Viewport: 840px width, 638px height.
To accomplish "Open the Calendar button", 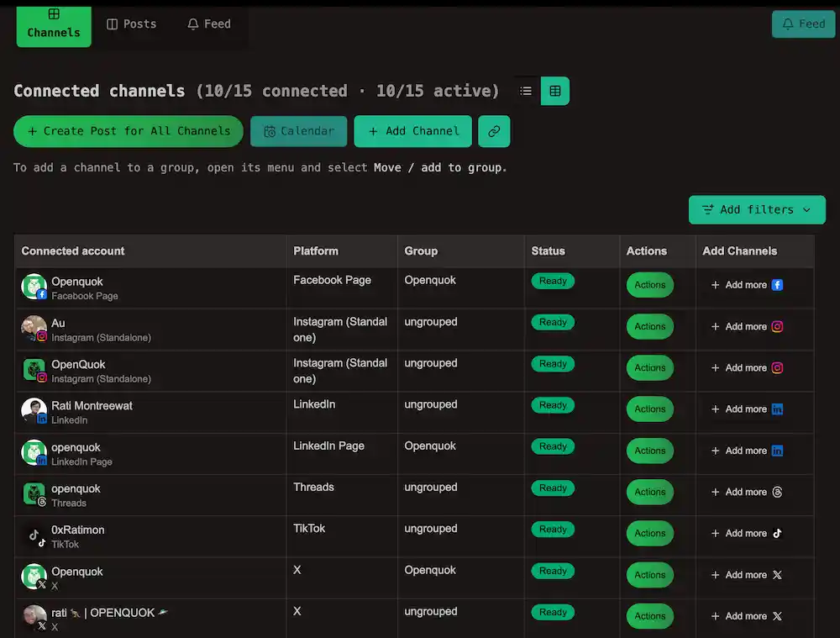I will tap(299, 131).
